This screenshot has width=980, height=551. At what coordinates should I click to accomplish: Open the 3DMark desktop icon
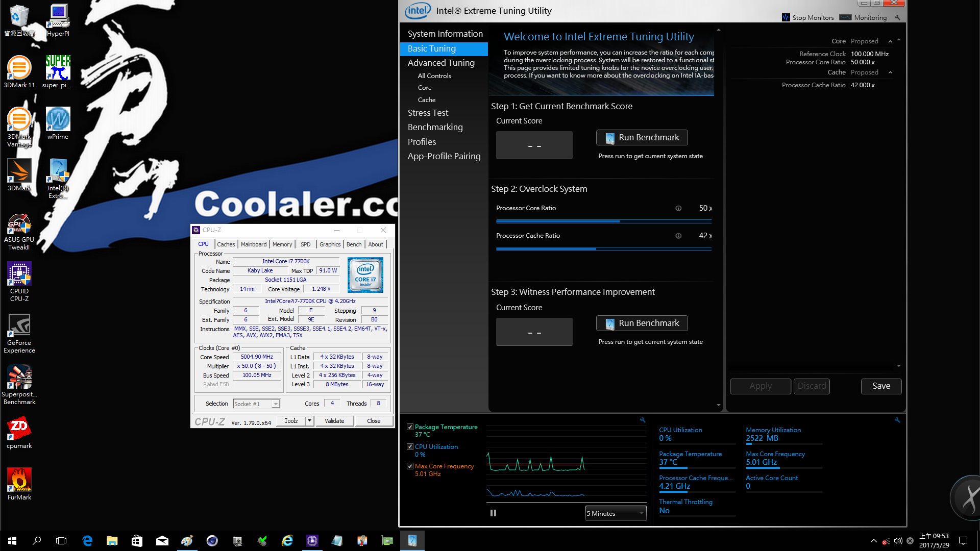coord(19,175)
